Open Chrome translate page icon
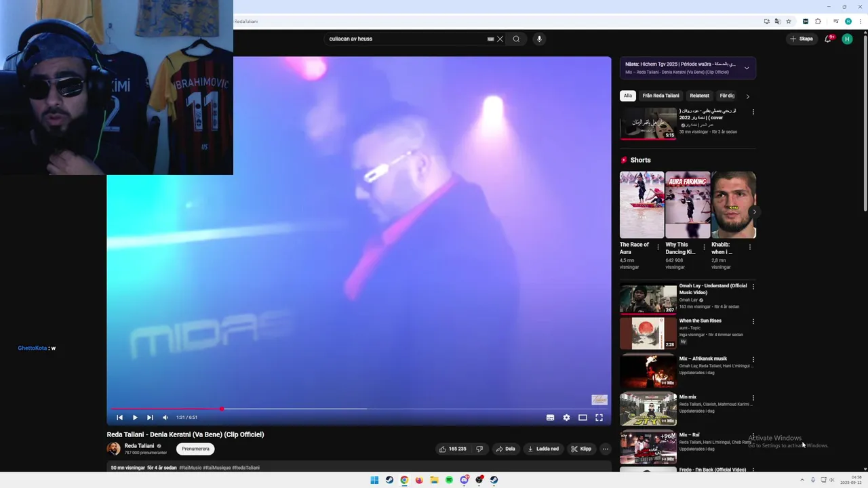Viewport: 868px width, 488px height. [x=777, y=21]
